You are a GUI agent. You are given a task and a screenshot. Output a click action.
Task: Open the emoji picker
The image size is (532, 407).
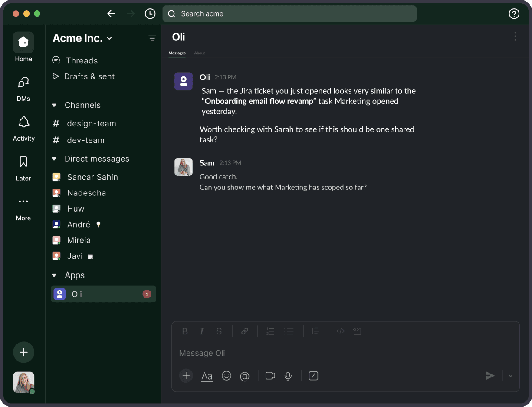(x=227, y=376)
